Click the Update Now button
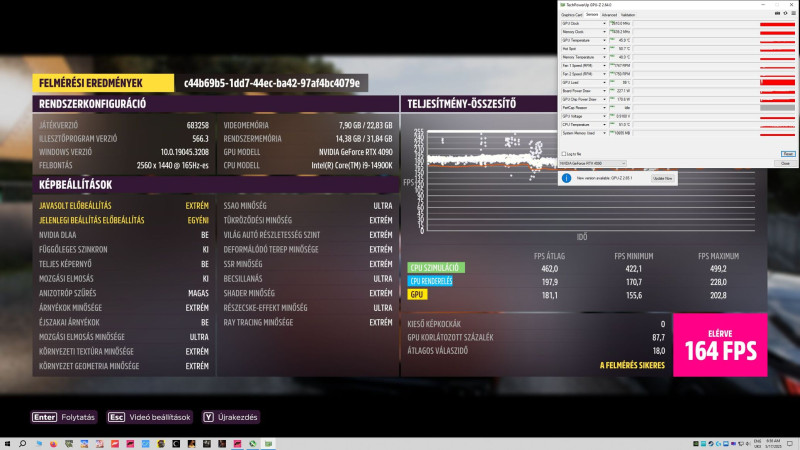The height and width of the screenshot is (450, 800). 662,179
